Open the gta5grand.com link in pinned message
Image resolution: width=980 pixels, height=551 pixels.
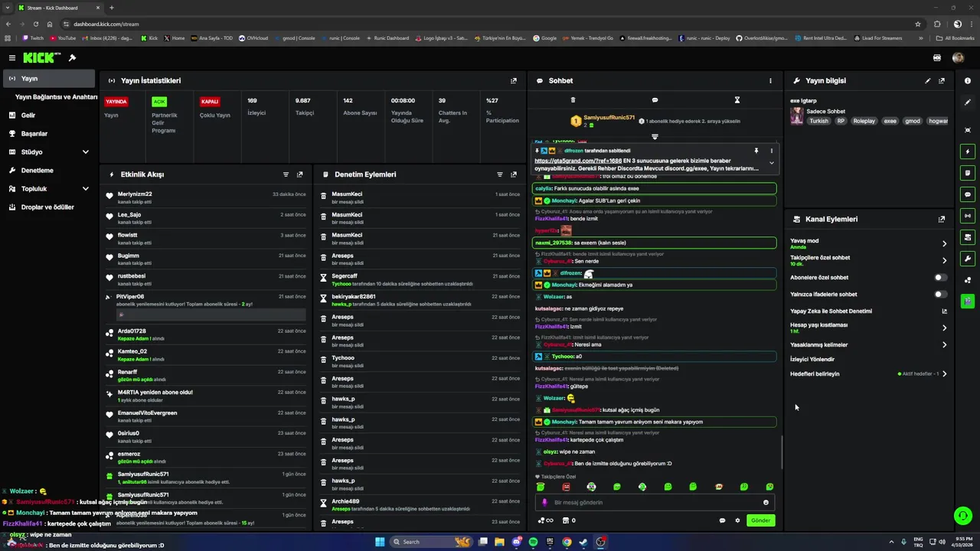[578, 161]
